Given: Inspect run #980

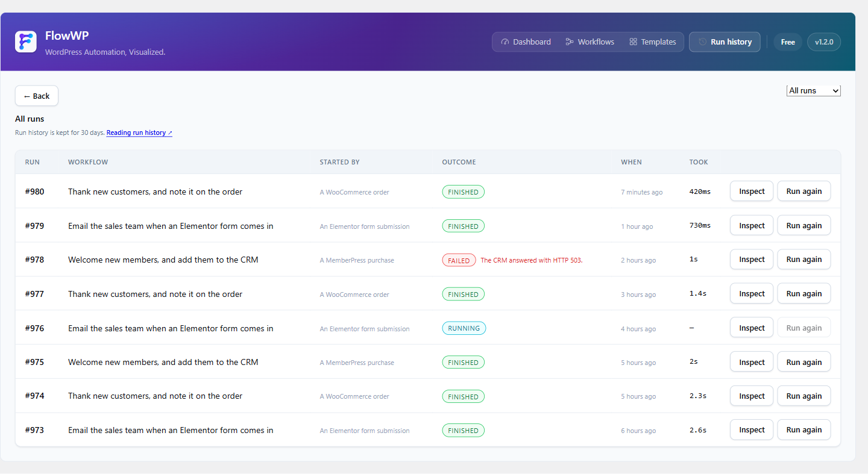Looking at the screenshot, I should [752, 192].
